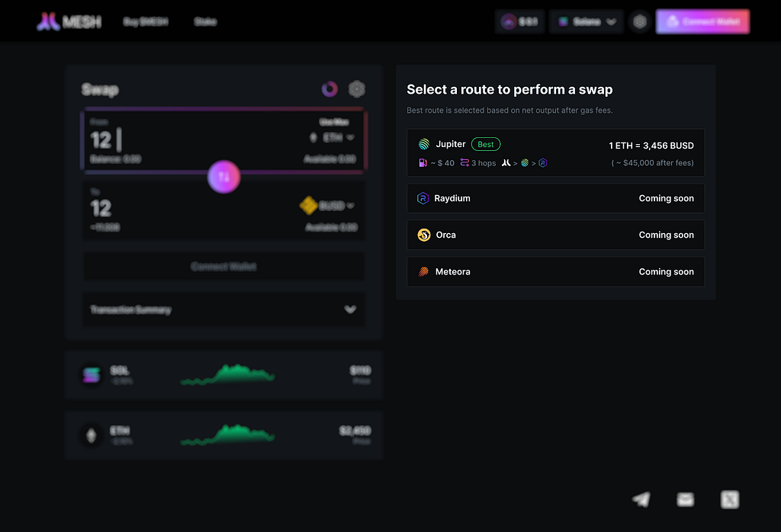Click the Jupiter logo icon
781x532 pixels.
424,144
